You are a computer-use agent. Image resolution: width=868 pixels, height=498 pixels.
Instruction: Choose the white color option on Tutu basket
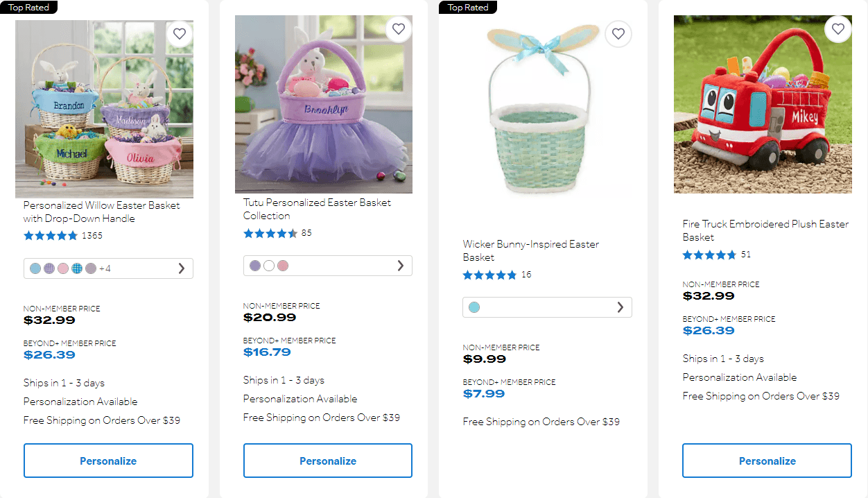pos(268,266)
